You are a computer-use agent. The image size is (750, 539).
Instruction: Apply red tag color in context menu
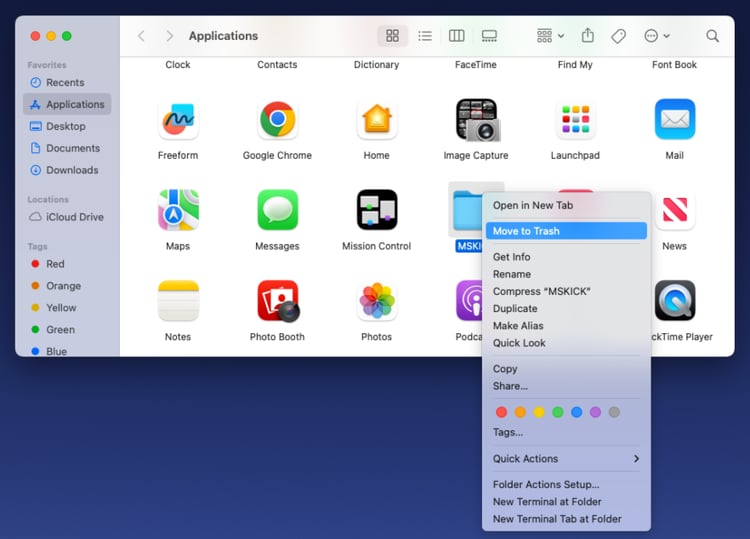[501, 412]
